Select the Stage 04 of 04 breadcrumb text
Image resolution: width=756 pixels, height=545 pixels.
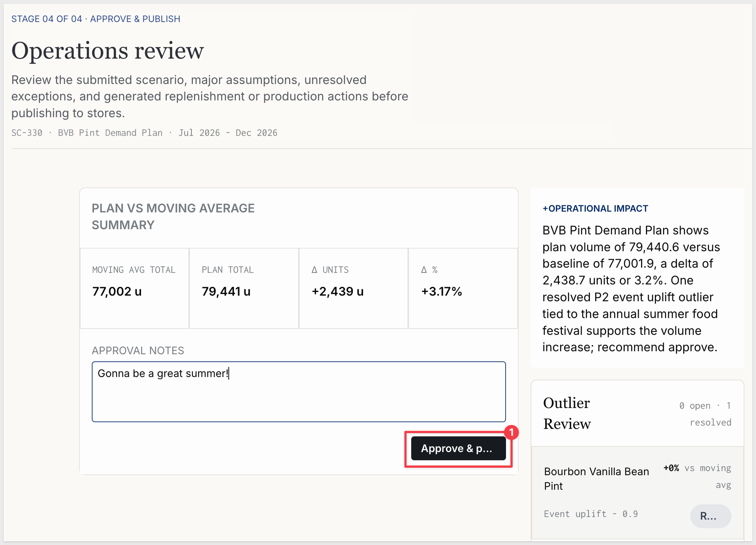point(96,19)
